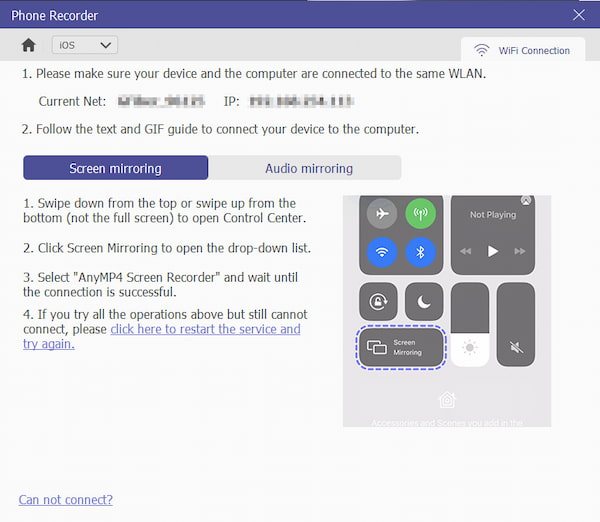Switch to the WiFi Connection tab
The height and width of the screenshot is (522, 600).
point(523,50)
